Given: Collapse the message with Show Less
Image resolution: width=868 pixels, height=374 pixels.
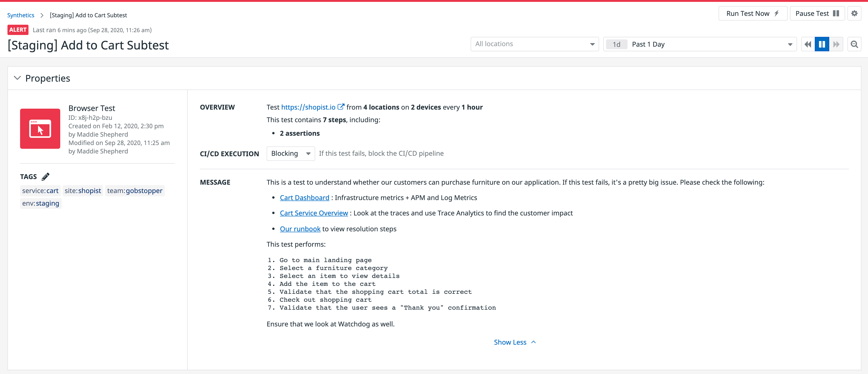Looking at the screenshot, I should [515, 342].
